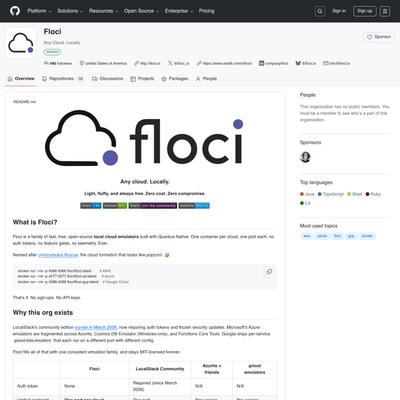Click the United States of America location text
The height and width of the screenshot is (400, 400).
pos(106,63)
